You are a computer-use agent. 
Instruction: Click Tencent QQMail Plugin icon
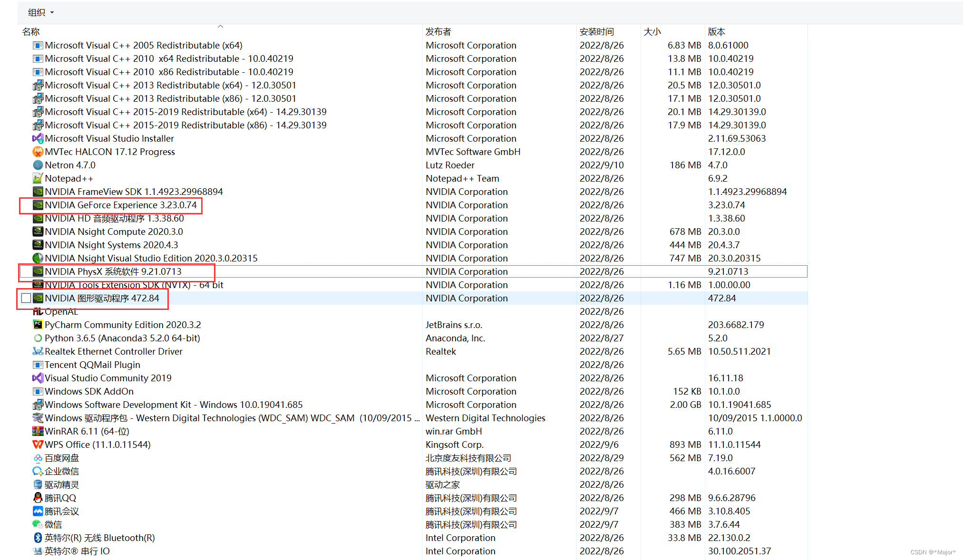(38, 365)
